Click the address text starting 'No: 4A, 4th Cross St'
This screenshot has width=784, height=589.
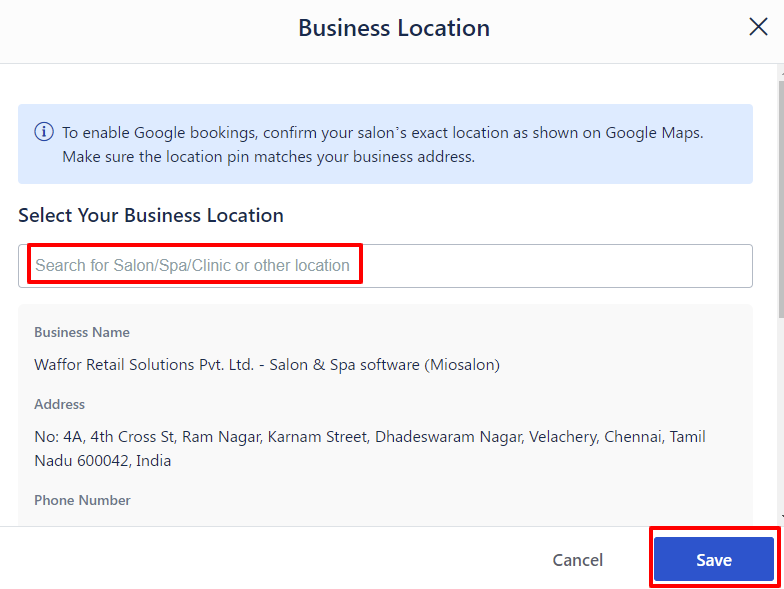point(370,448)
